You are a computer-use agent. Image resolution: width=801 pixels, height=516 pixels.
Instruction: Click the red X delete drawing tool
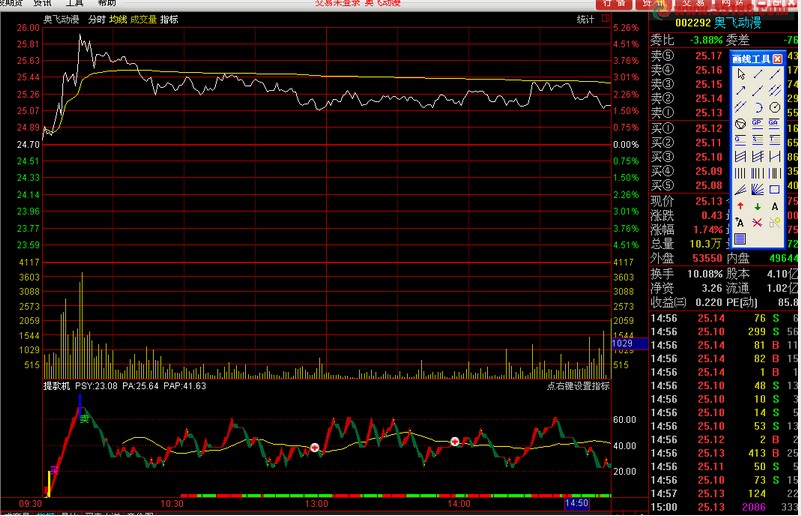[757, 223]
